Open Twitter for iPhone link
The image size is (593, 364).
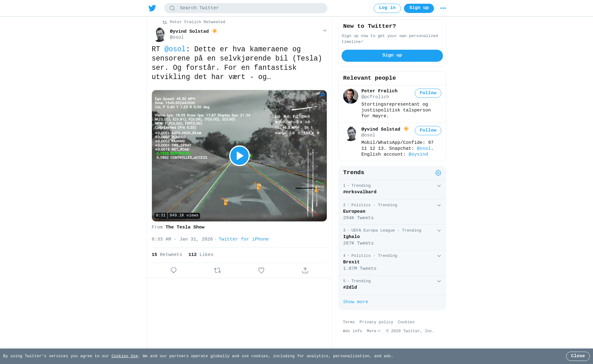pyautogui.click(x=244, y=239)
